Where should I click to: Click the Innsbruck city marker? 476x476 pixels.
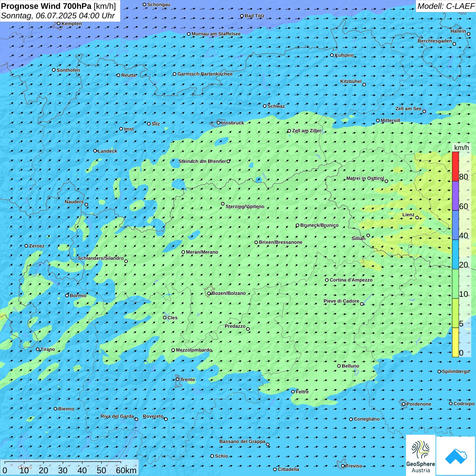pyautogui.click(x=219, y=123)
